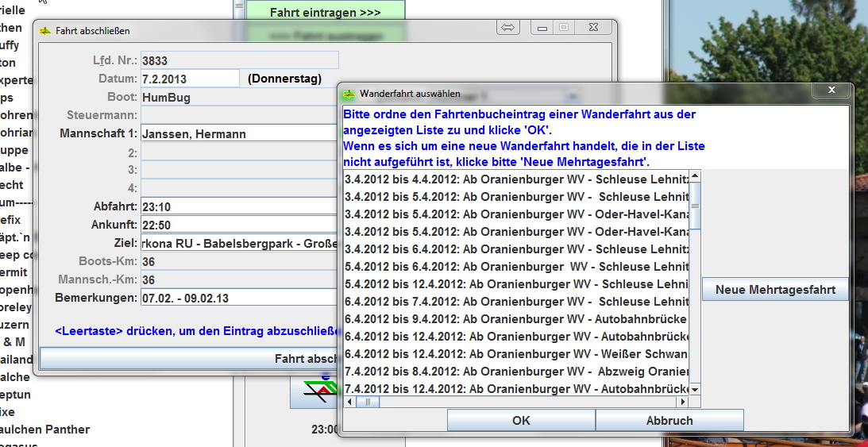The image size is (868, 447).
Task: Select '7.4.2012 bis 8.4.2012' Abzweig Oranienburg entry
Action: point(516,372)
